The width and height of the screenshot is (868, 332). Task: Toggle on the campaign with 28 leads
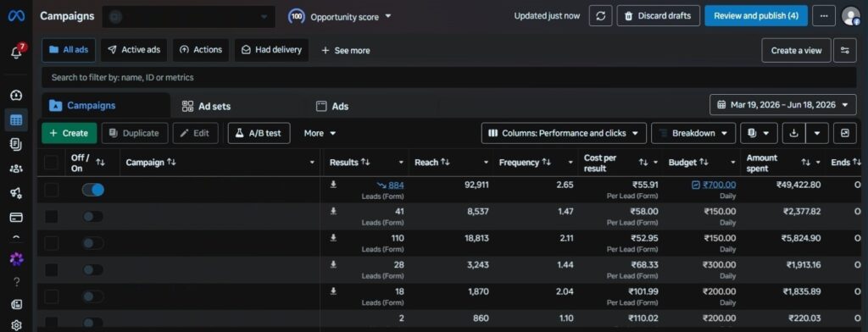92,270
